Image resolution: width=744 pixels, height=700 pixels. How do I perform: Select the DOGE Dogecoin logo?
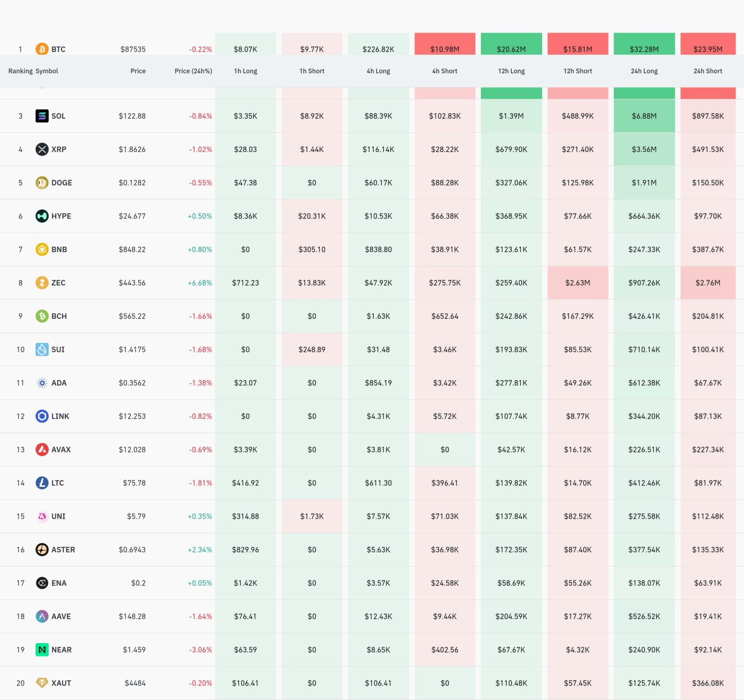pyautogui.click(x=41, y=182)
